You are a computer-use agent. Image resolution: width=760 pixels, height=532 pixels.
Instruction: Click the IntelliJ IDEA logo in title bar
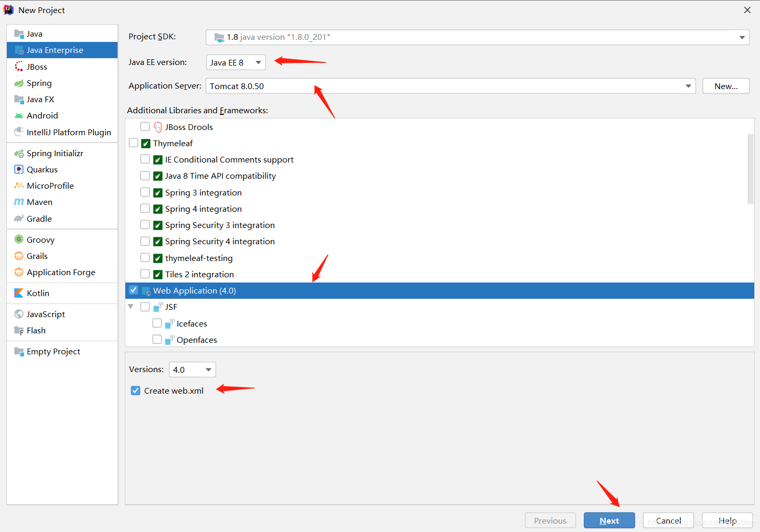point(8,10)
